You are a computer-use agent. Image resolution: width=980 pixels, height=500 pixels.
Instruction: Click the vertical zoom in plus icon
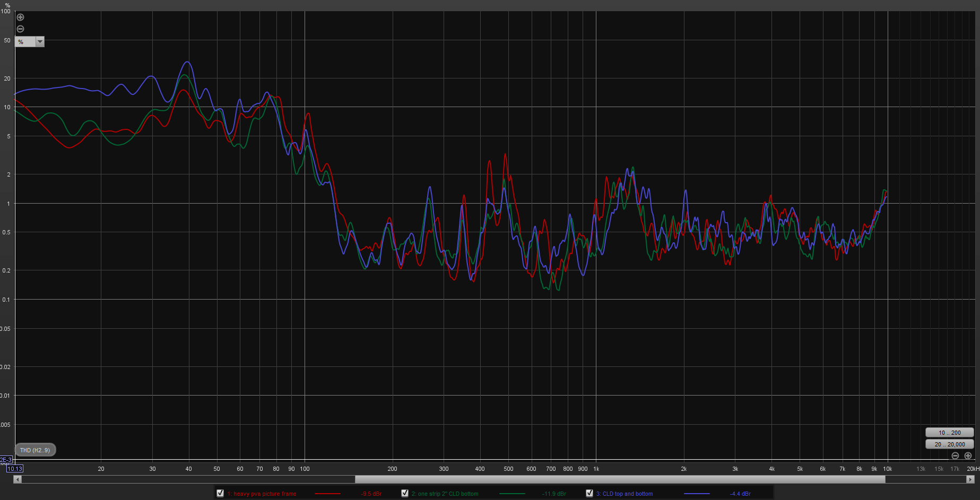click(x=21, y=17)
